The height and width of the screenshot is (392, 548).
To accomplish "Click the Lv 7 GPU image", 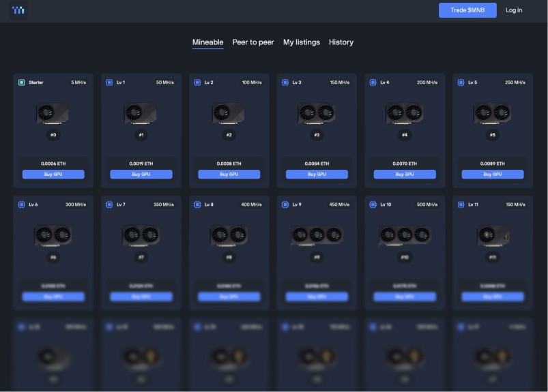I will click(x=141, y=235).
